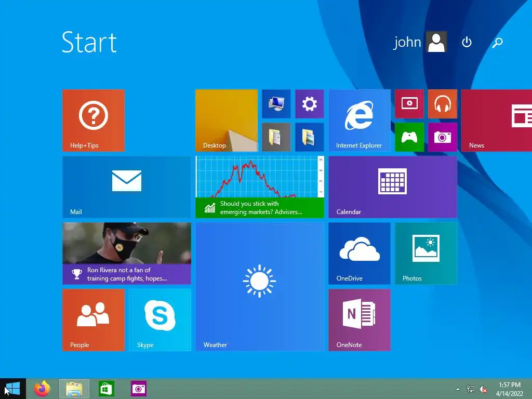Click the user name john

407,43
